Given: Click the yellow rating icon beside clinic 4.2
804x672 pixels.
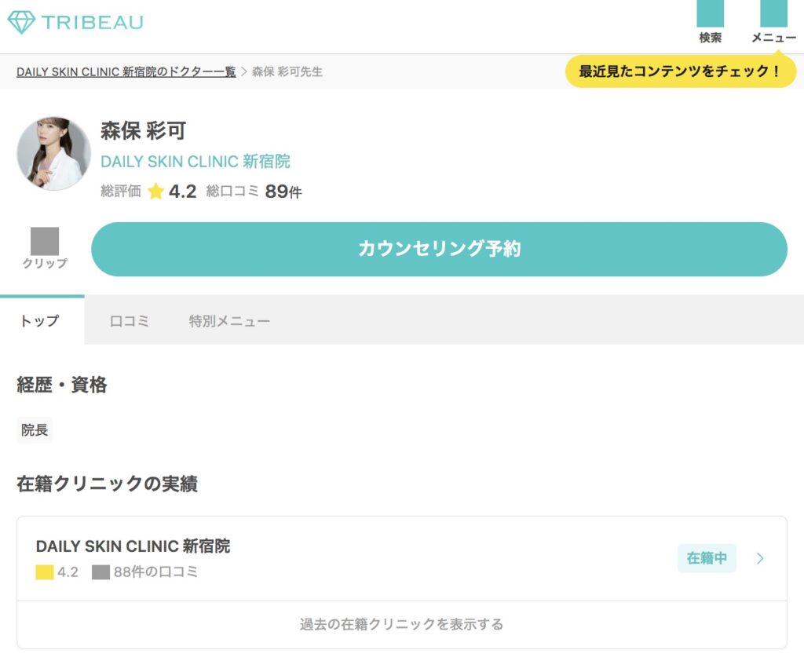Looking at the screenshot, I should coord(45,572).
